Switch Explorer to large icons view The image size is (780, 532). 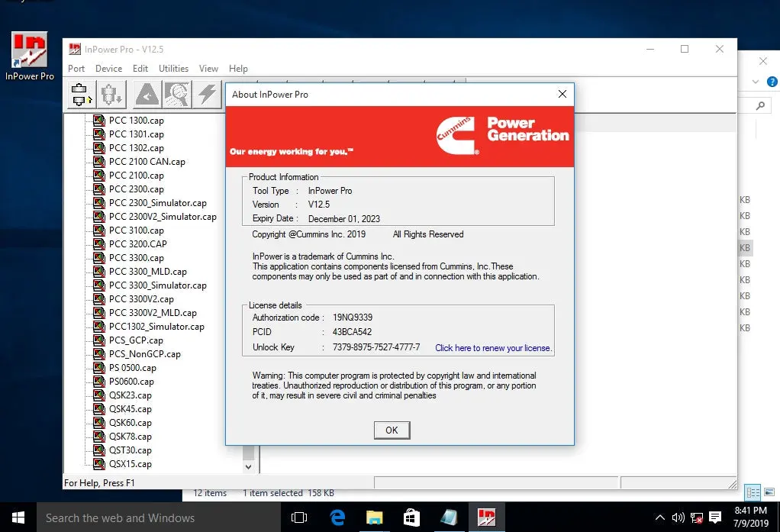click(769, 492)
